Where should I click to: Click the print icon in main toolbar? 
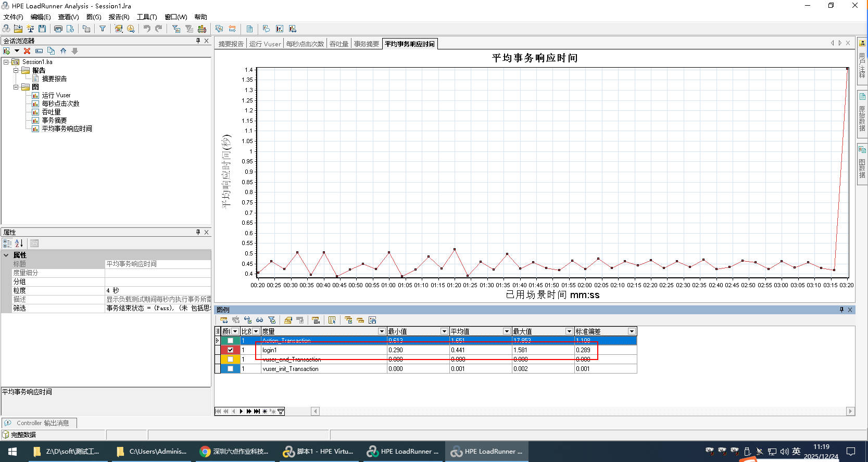click(x=58, y=29)
